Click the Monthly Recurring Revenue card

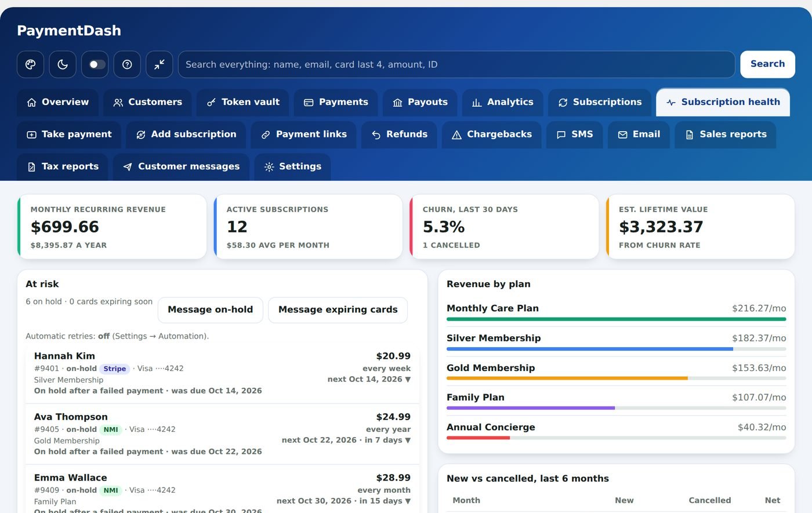tap(112, 227)
